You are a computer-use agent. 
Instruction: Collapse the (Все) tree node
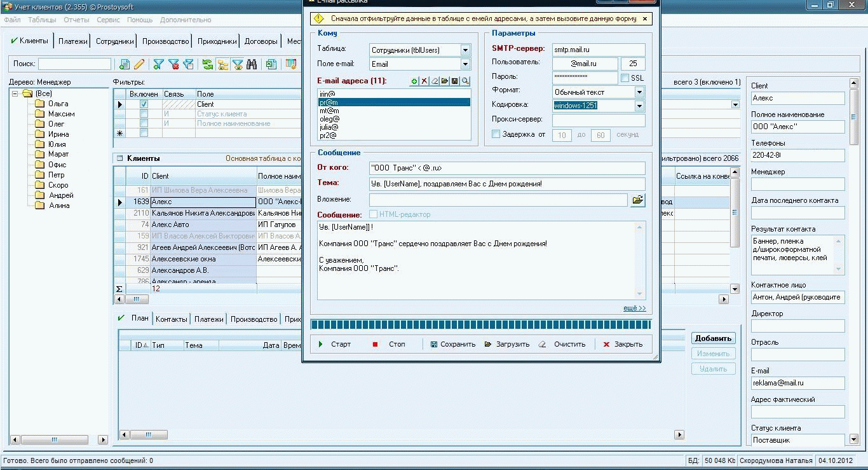16,93
